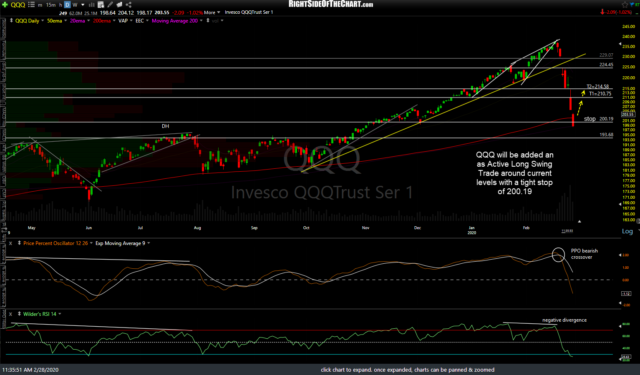Click the negative divergence annotation
The image size is (640, 375).
[564, 320]
